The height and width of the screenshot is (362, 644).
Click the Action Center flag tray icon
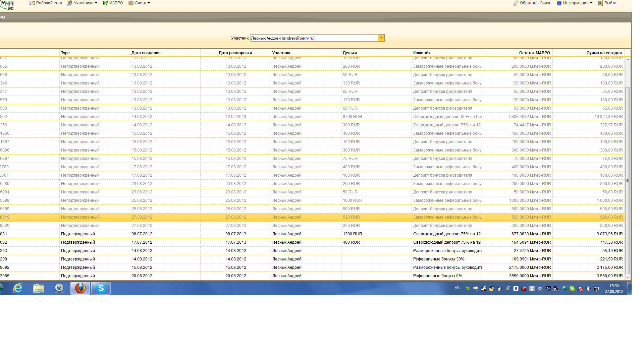coord(580,289)
